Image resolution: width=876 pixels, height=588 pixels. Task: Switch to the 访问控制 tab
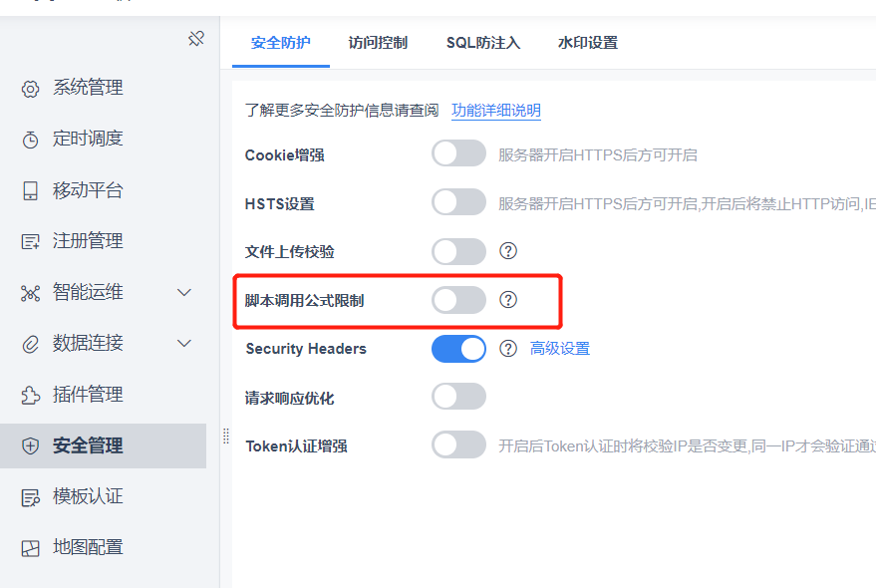[379, 43]
